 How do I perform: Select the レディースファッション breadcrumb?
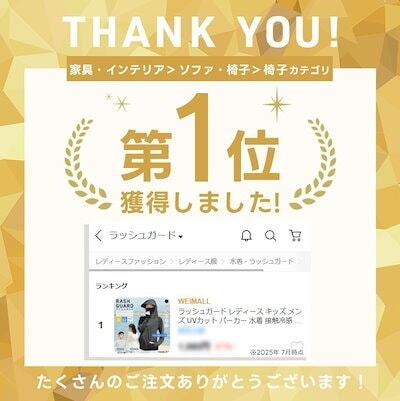coord(130,261)
